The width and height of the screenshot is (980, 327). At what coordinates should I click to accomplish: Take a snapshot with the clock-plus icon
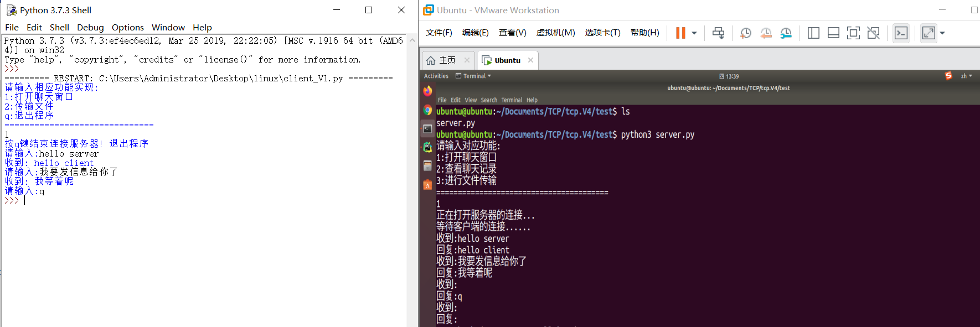click(746, 33)
